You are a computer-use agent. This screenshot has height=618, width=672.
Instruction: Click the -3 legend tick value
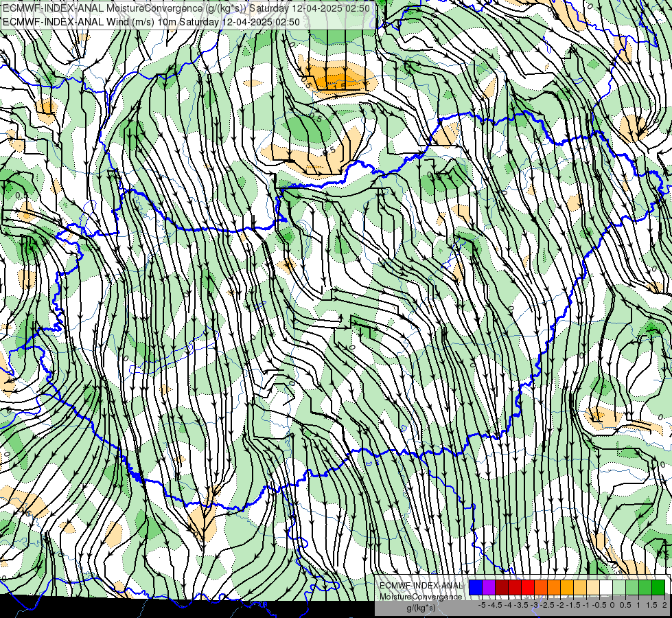pos(535,605)
